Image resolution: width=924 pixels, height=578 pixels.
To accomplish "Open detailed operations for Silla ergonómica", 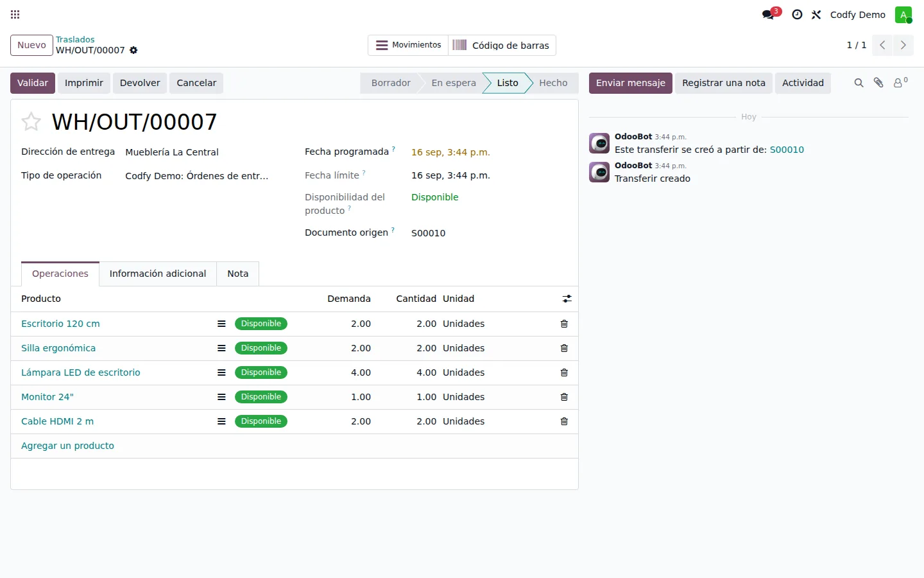I will click(x=221, y=348).
